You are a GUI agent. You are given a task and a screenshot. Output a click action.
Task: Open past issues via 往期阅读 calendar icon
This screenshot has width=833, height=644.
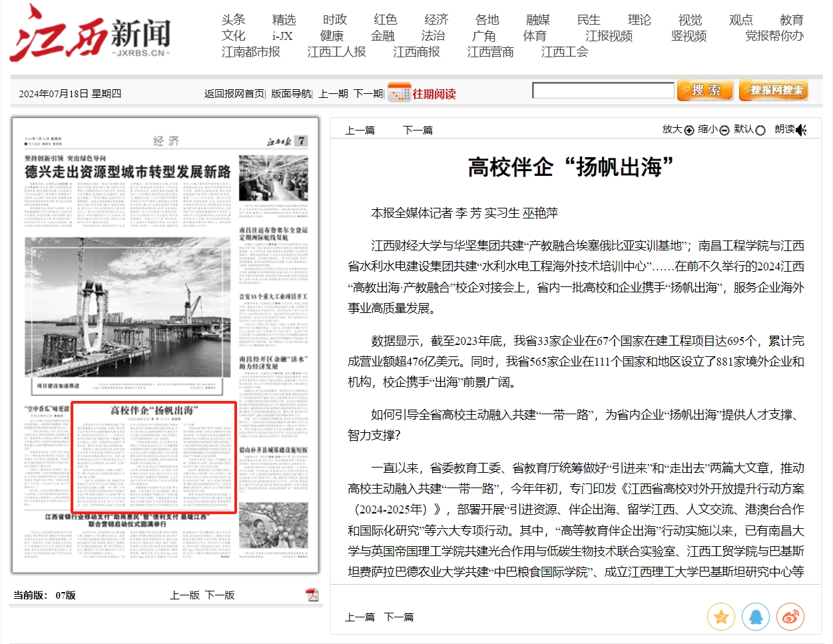(x=400, y=93)
